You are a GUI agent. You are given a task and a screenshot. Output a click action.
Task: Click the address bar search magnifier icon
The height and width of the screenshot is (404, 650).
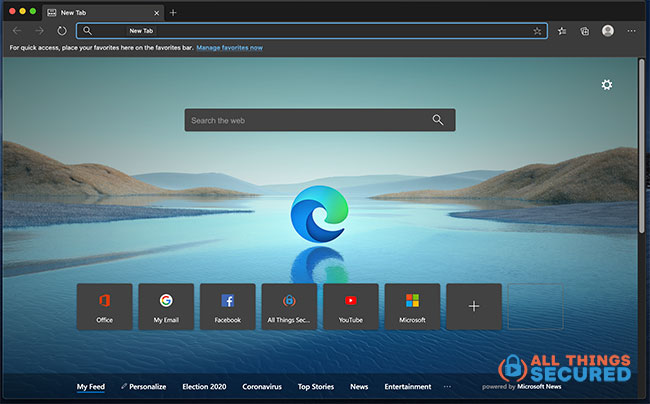[x=87, y=31]
